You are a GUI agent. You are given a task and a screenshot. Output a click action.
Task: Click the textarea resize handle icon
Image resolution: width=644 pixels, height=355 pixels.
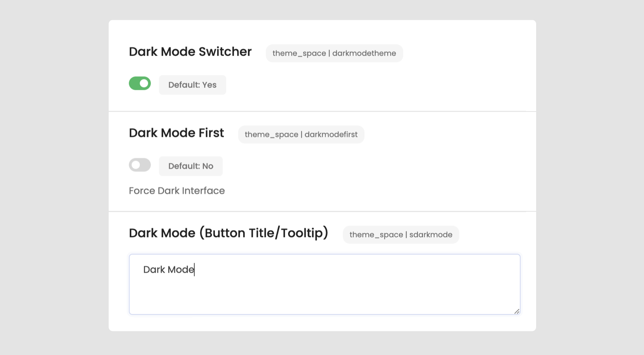517,311
